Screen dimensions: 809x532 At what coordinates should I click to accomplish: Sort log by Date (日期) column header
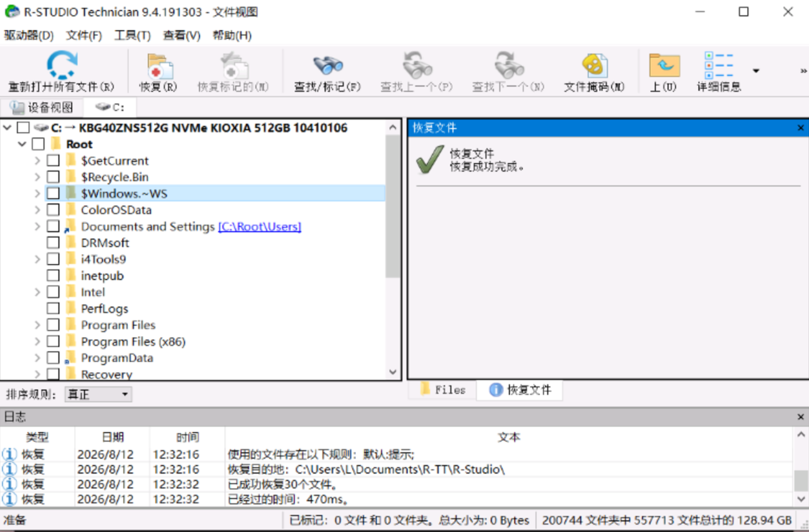click(x=113, y=437)
